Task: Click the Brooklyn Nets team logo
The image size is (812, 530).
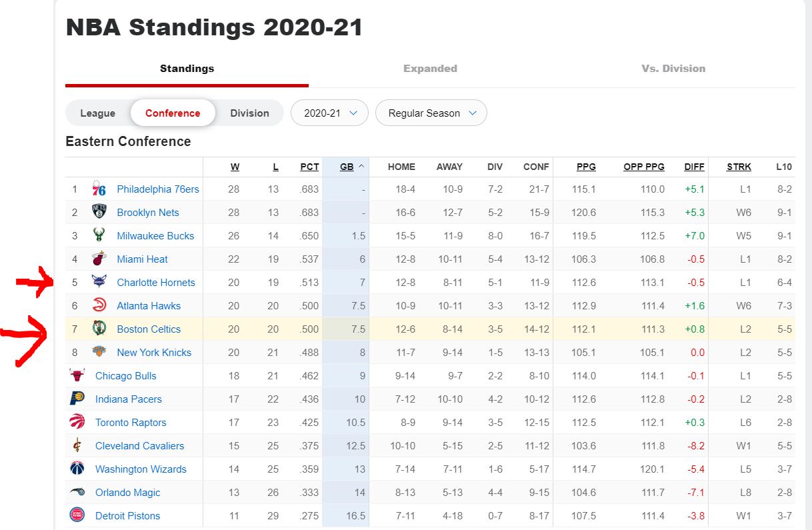Action: click(x=99, y=212)
